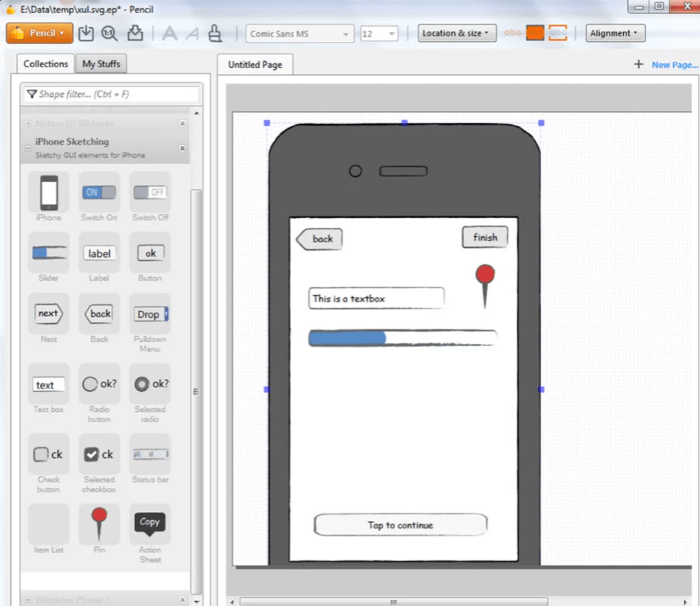
Task: Click the orange outline stroke color button
Action: click(x=557, y=33)
